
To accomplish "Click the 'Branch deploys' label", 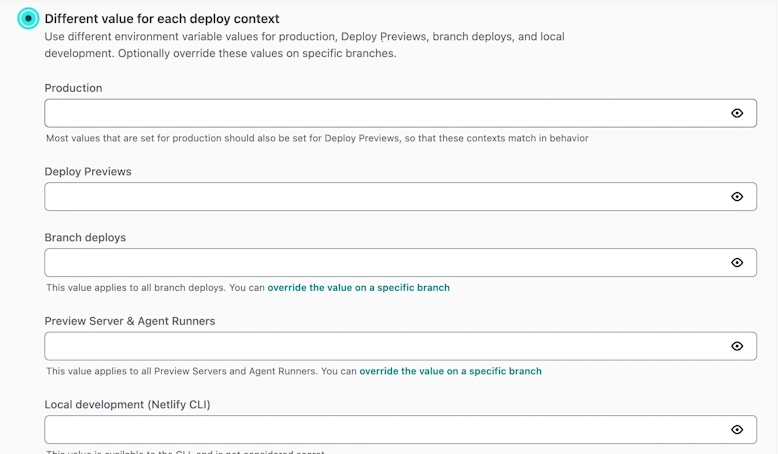I will [85, 238].
